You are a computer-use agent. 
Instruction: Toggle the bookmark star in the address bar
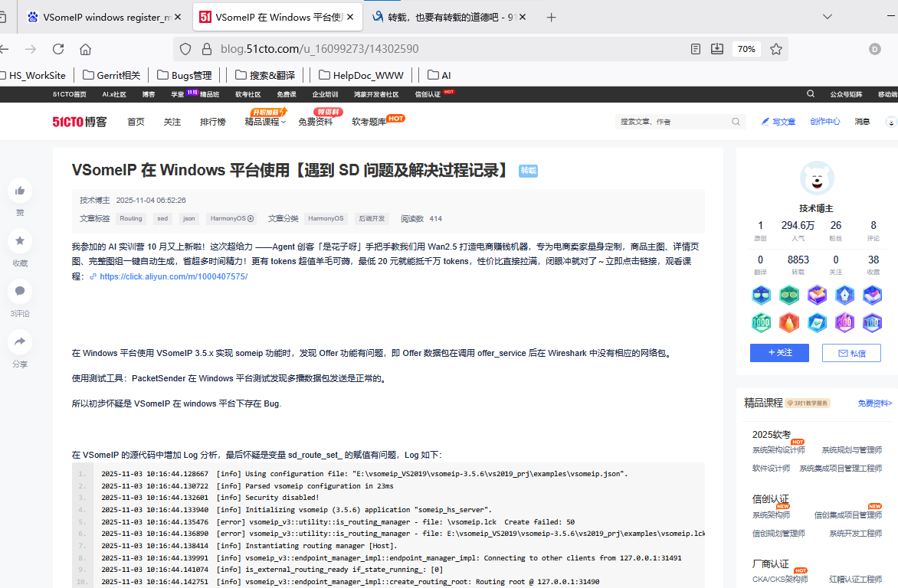[776, 48]
